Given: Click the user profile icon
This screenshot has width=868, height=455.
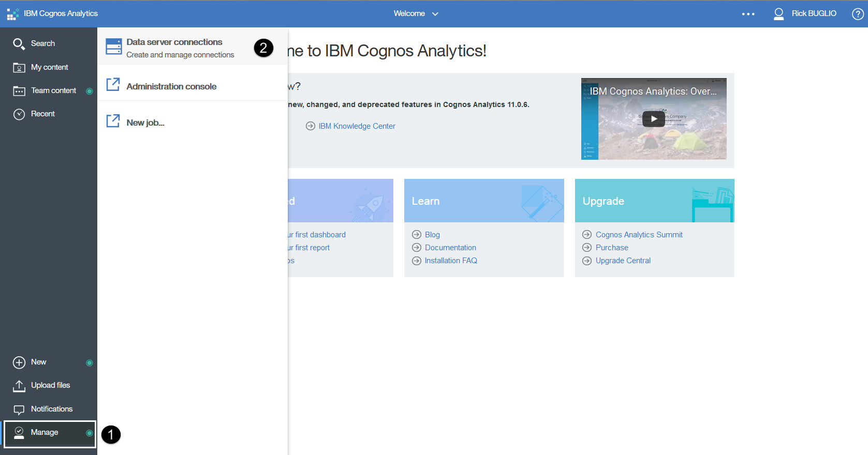Looking at the screenshot, I should click(778, 14).
